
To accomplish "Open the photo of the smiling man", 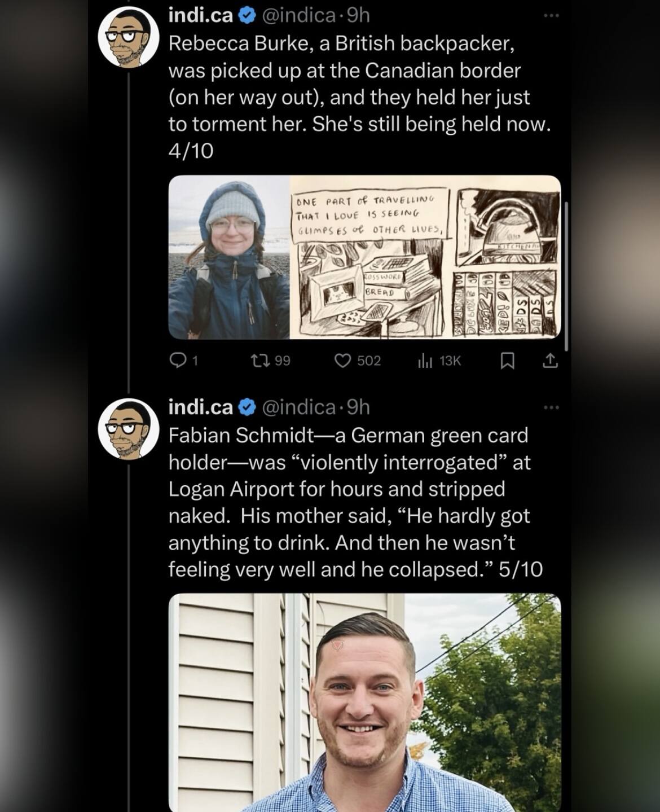I will [x=365, y=703].
